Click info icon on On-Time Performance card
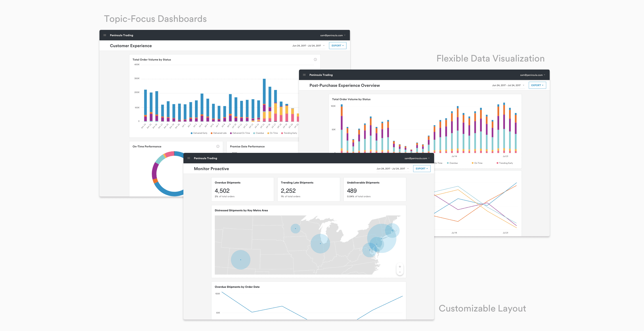Screen dimensions: 644x331 218,147
